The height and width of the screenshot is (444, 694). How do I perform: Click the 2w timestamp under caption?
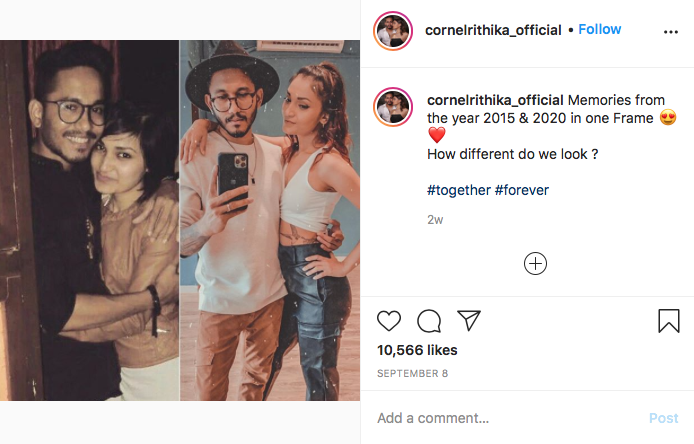click(435, 219)
